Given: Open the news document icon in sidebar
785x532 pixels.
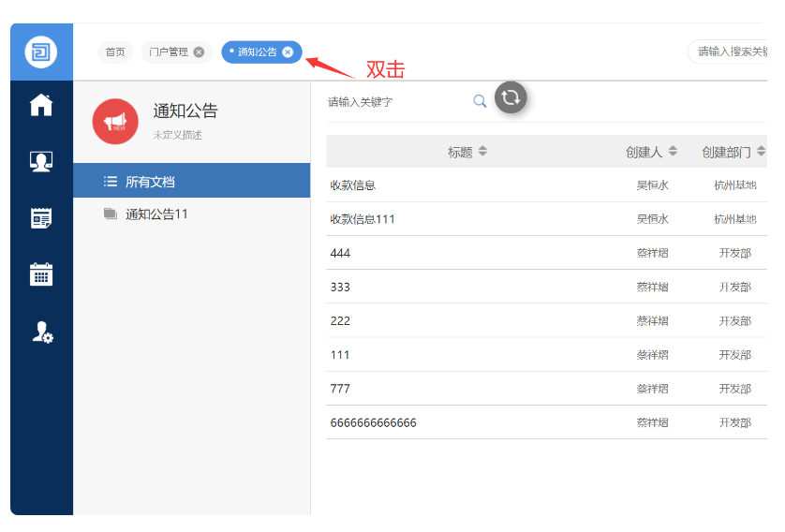Looking at the screenshot, I should coord(41,218).
